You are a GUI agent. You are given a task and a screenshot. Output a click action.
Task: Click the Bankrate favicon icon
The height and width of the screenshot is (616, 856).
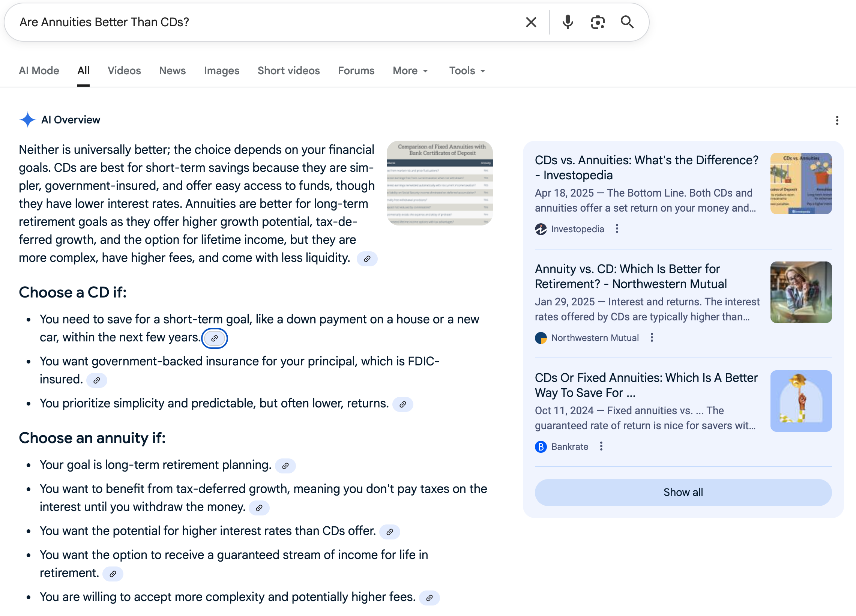pyautogui.click(x=541, y=446)
